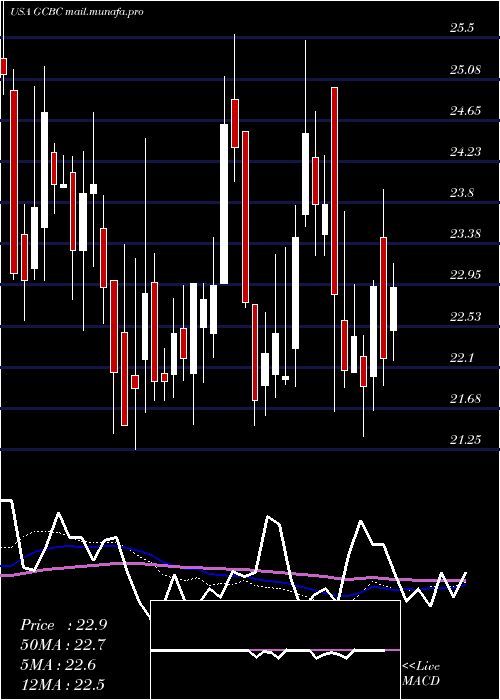Image resolution: width=500 pixels, height=700 pixels.
Task: Click the 23.38 price axis label
Action: pyautogui.click(x=465, y=234)
